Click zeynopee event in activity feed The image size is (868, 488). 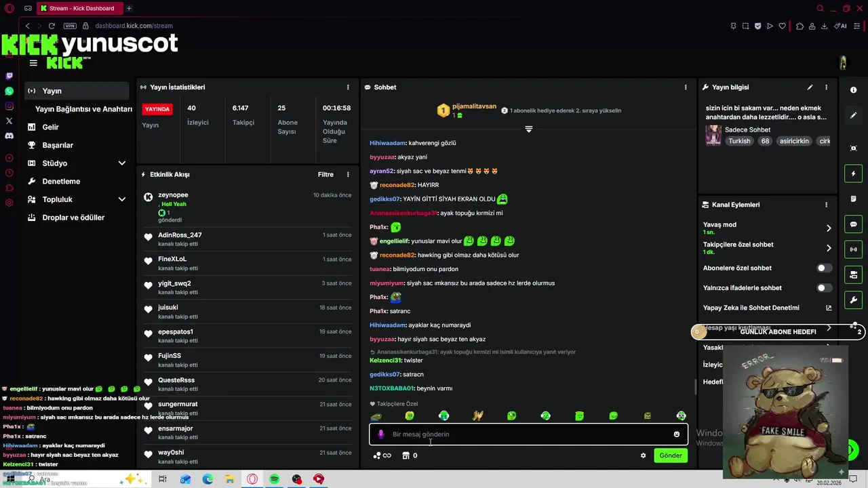click(248, 207)
